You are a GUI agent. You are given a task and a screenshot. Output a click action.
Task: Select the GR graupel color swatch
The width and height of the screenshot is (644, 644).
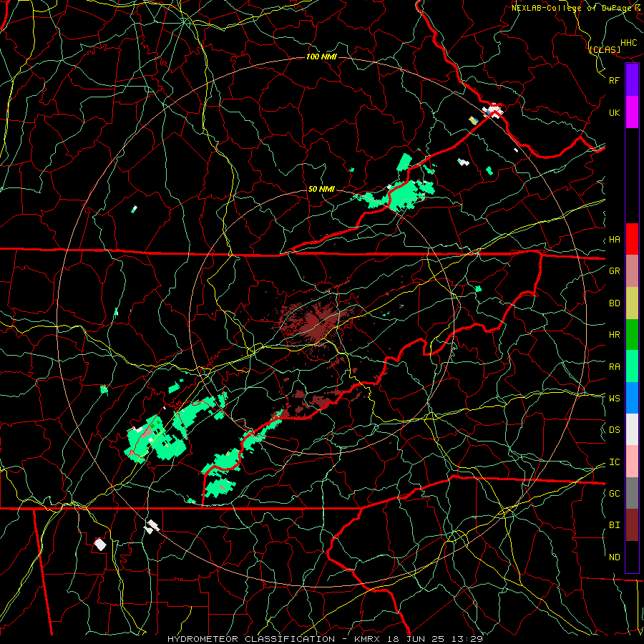pyautogui.click(x=632, y=271)
